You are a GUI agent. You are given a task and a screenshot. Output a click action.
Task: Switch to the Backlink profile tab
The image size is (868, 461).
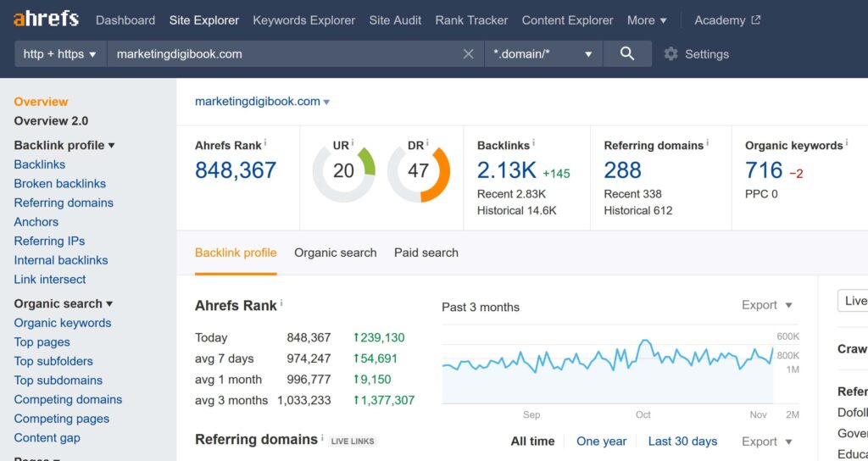point(236,253)
